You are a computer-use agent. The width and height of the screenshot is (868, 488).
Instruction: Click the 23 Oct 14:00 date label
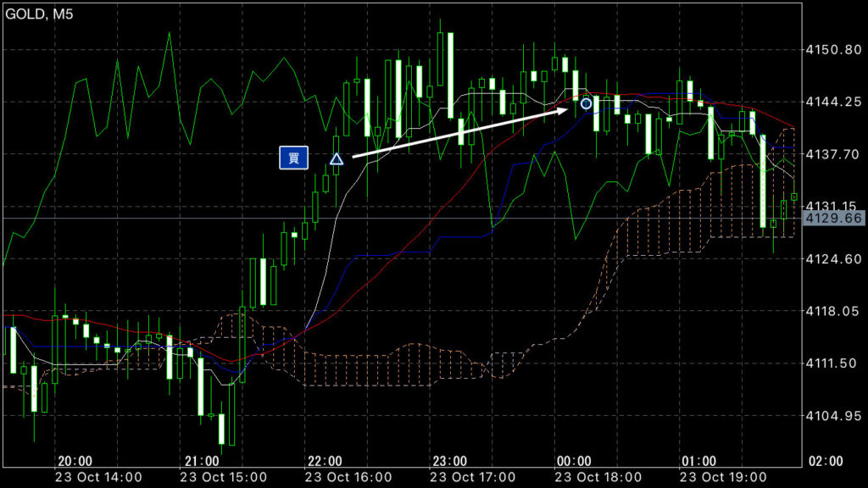100,476
